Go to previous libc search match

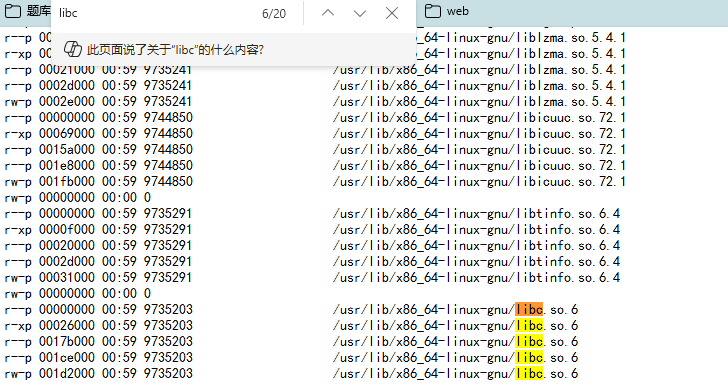pos(328,13)
